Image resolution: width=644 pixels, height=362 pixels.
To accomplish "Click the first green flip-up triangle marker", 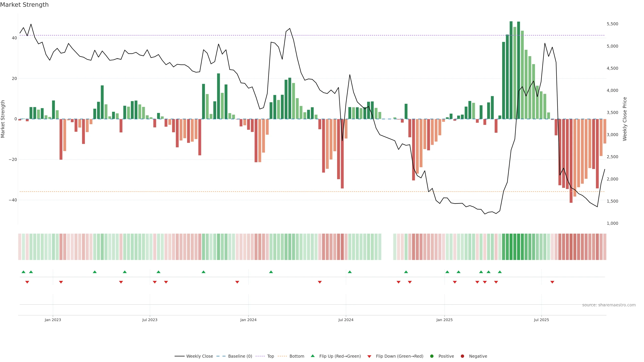I will click(x=23, y=272).
